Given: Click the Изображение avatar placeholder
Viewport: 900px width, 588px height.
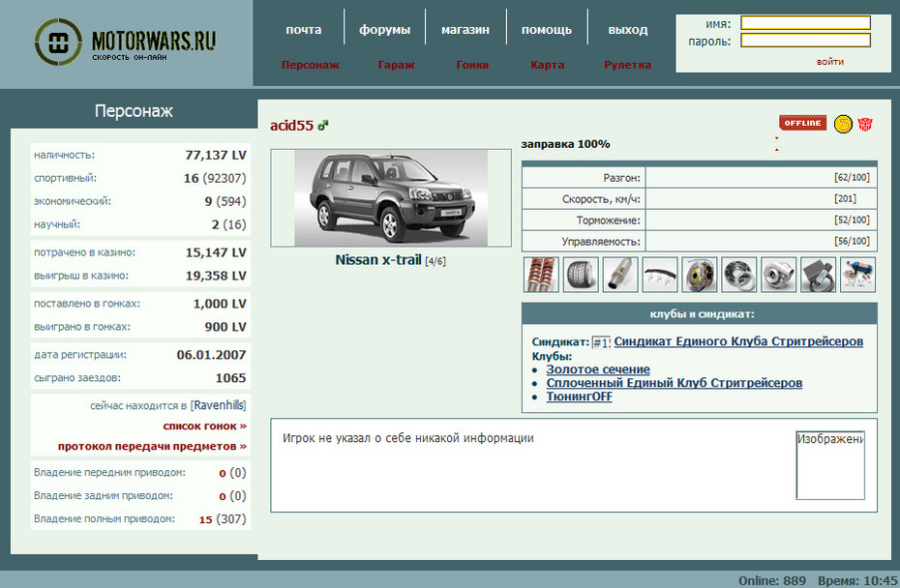Looking at the screenshot, I should (x=830, y=464).
